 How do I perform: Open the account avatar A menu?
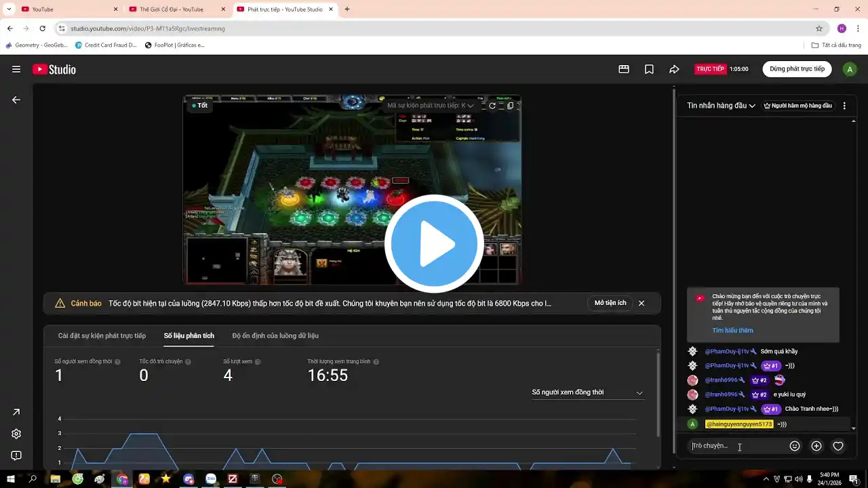coord(850,69)
